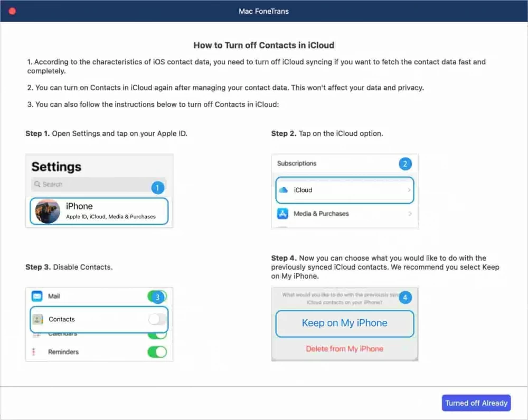Screen dimensions: 528x420
Task: Click the App Store icon beside Media & Purchases
Action: click(282, 214)
